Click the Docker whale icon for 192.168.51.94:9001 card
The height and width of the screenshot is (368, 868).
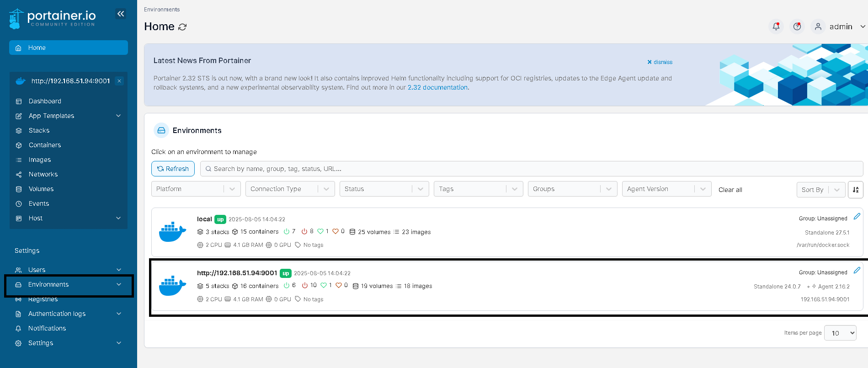tap(172, 286)
